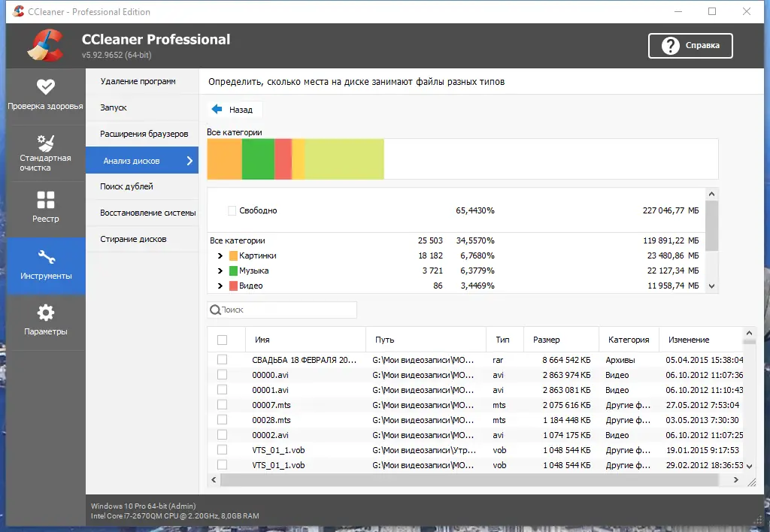Select Анализ дисков menu item
This screenshot has height=532, width=770.
[x=142, y=161]
